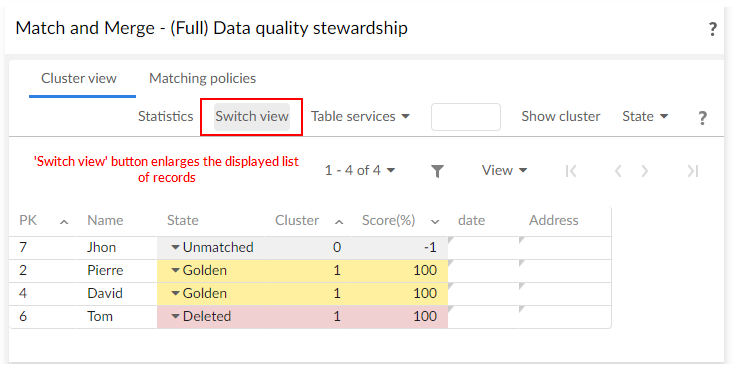Sort by the Cluster column arrow

pyautogui.click(x=339, y=221)
